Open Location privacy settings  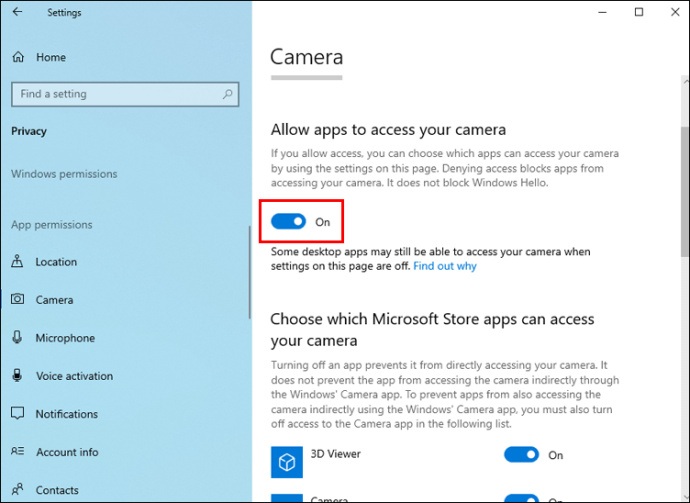pos(125,261)
